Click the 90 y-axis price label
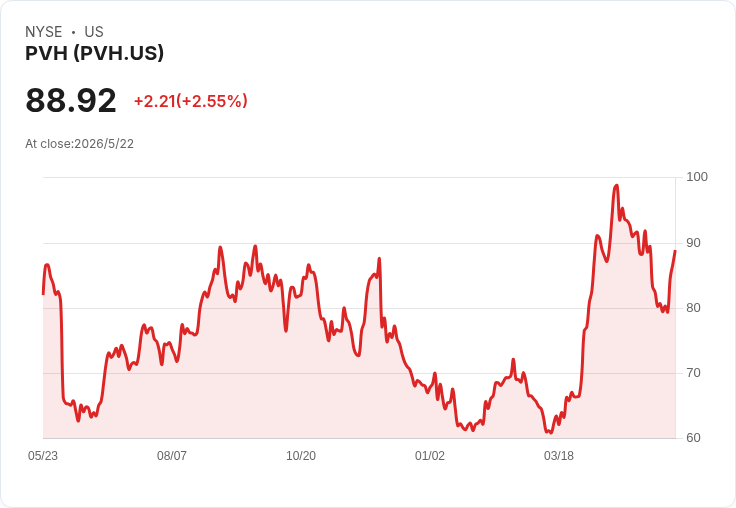The height and width of the screenshot is (508, 736). pos(693,243)
